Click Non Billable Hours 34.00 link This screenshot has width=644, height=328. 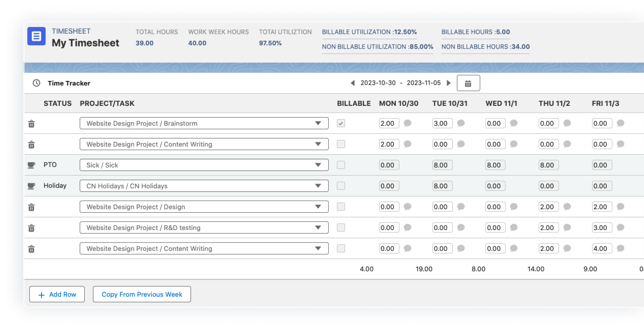[x=485, y=47]
